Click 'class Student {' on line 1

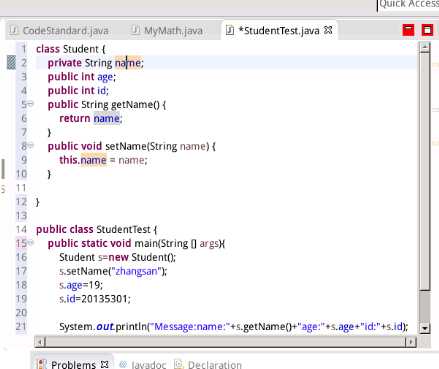pos(71,49)
